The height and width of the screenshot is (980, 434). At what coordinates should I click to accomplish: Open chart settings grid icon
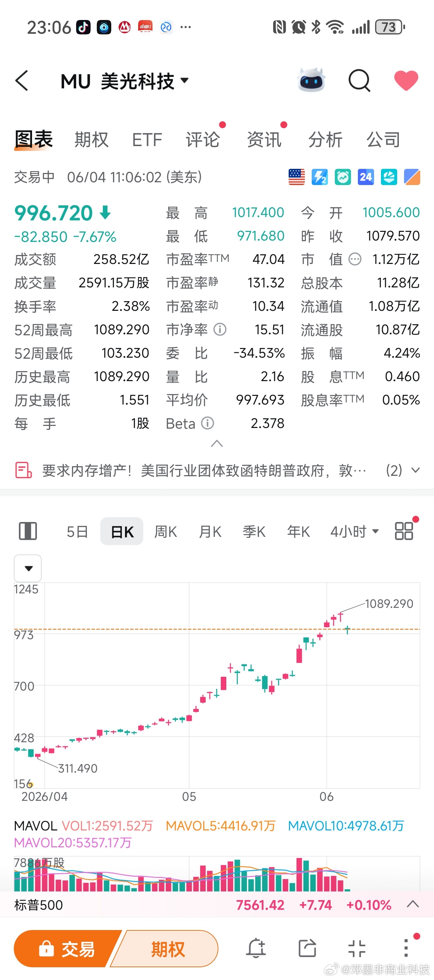tap(404, 531)
